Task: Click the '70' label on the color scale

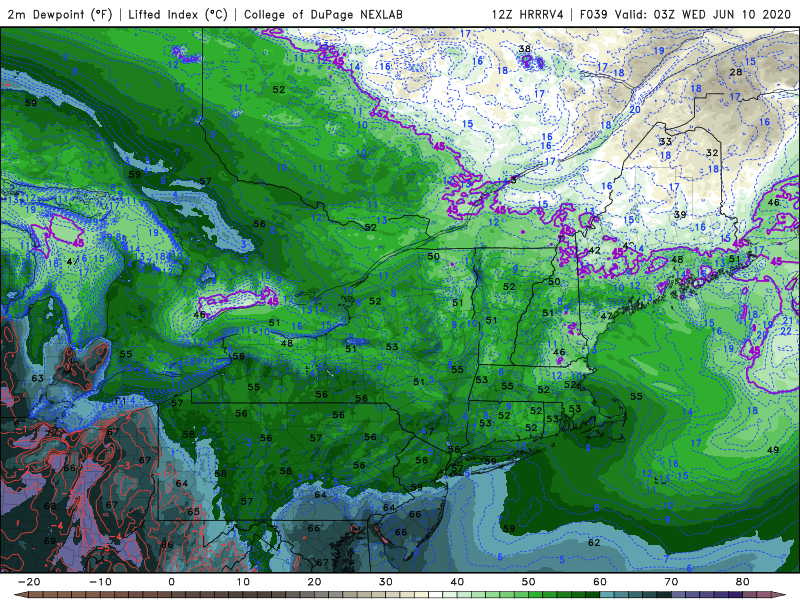Action: pyautogui.click(x=671, y=582)
